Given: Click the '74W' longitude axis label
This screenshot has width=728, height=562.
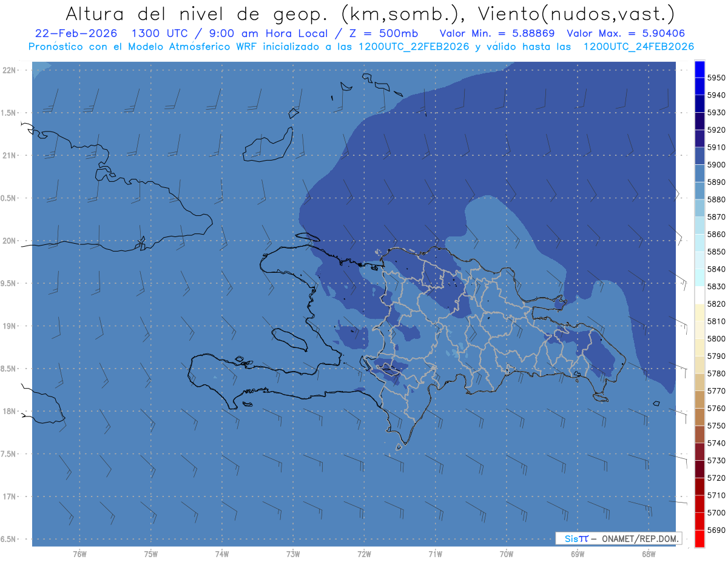Looking at the screenshot, I should [222, 554].
